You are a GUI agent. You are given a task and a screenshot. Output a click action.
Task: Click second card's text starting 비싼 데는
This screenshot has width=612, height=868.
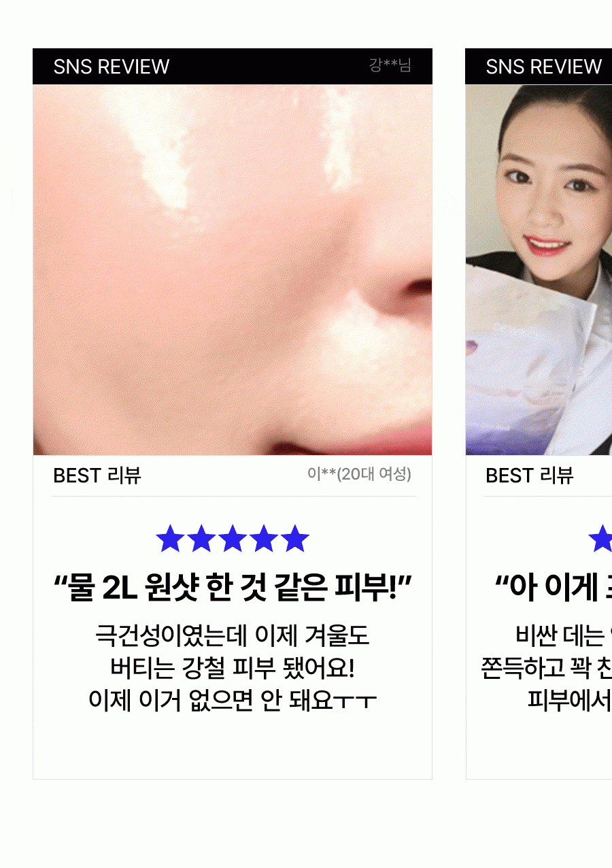point(564,636)
